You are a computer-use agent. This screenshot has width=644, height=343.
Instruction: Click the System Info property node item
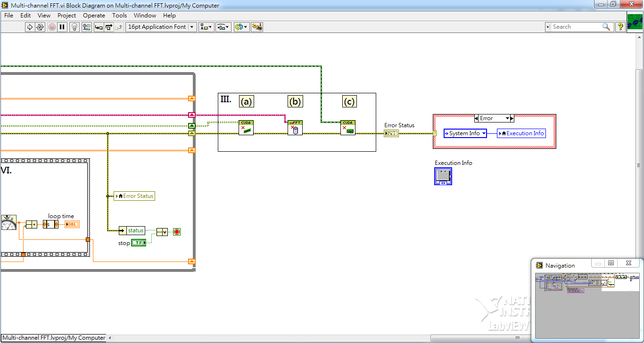coord(465,133)
